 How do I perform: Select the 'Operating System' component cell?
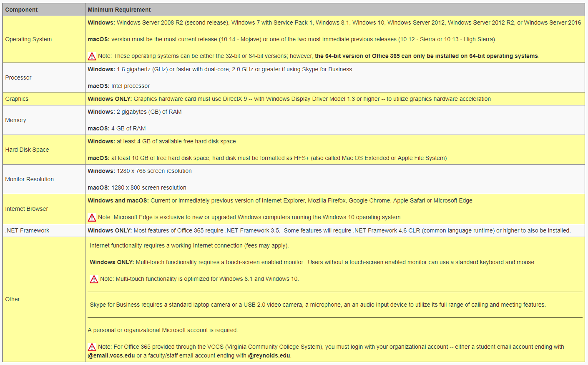[x=44, y=39]
